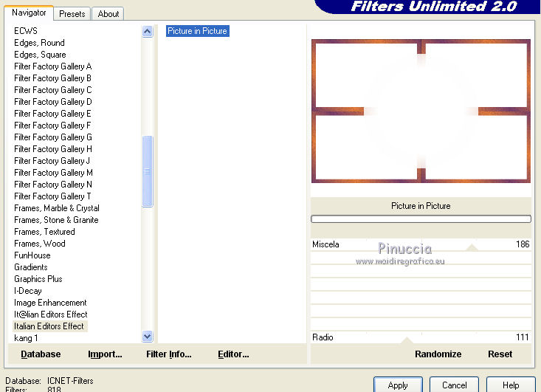Click the scroll down arrow of the filter list
Image resolution: width=541 pixels, height=392 pixels.
coord(148,336)
